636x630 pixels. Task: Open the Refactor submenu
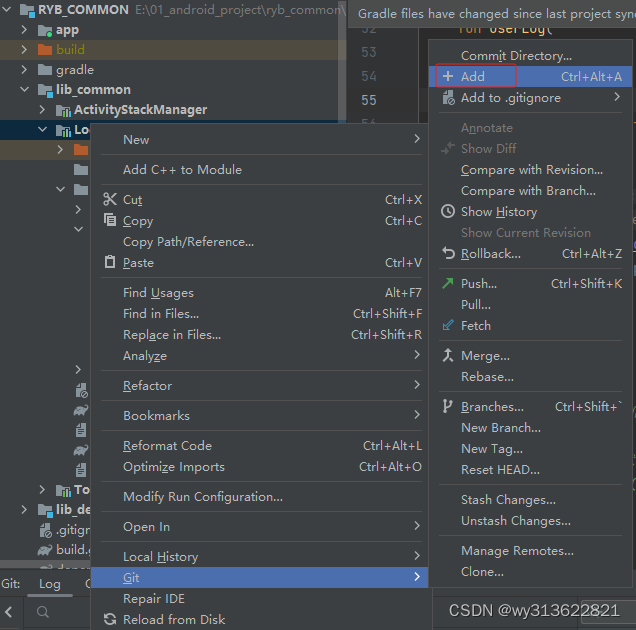[261, 385]
